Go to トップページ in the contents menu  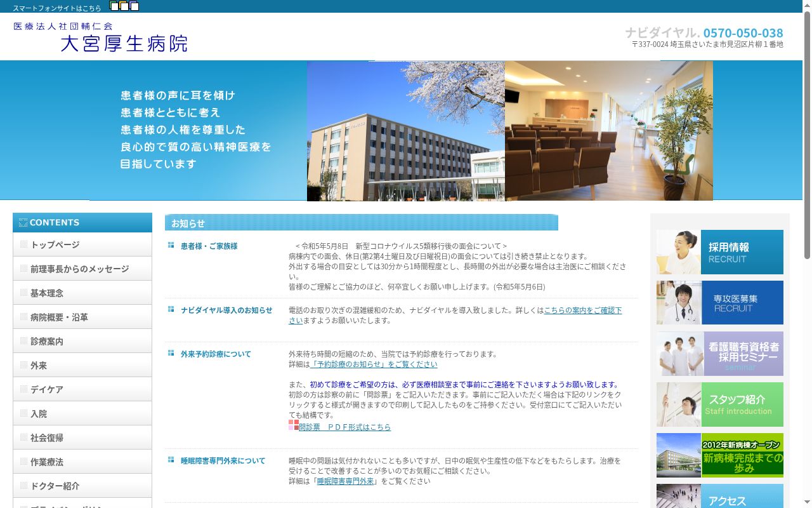click(x=82, y=244)
